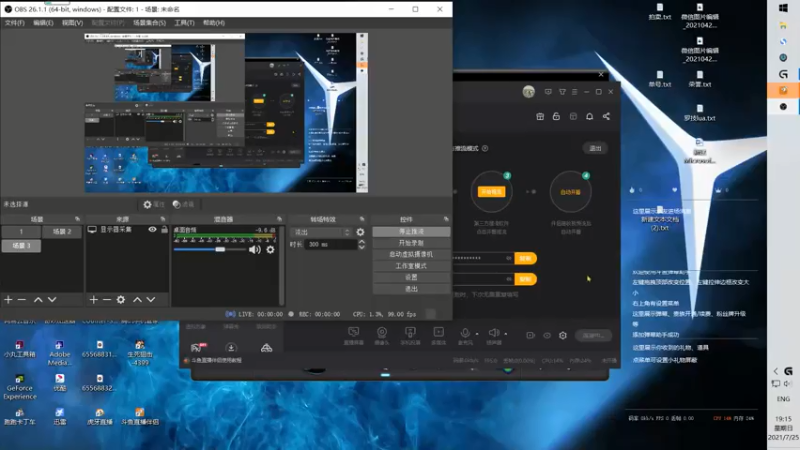This screenshot has height=450, width=800.
Task: Move scene up with arrow icon
Action: click(x=38, y=299)
